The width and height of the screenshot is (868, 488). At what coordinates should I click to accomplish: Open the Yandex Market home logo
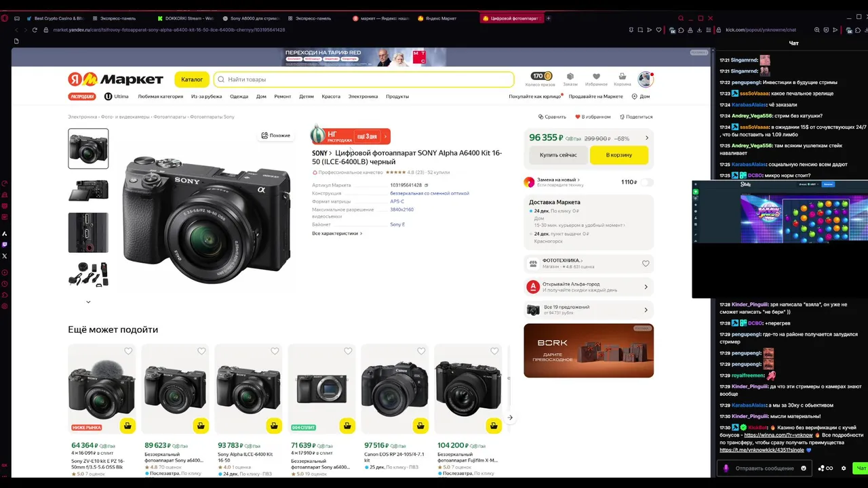pos(115,79)
